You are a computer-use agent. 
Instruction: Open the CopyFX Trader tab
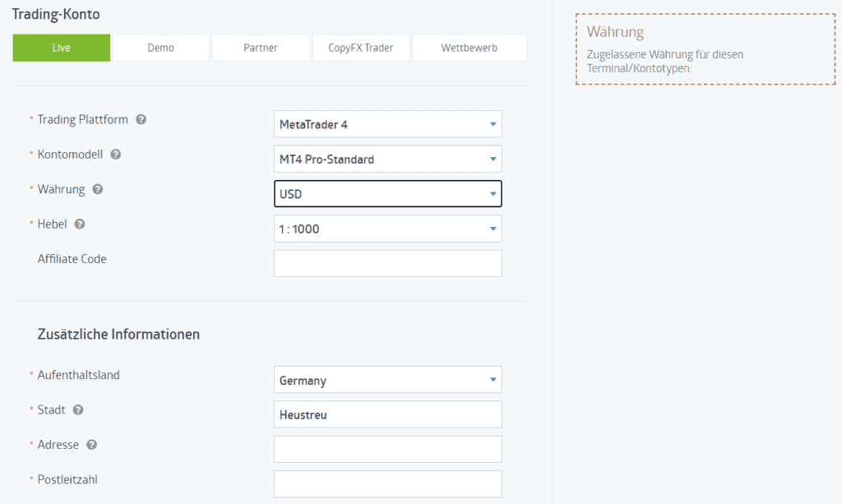pos(360,48)
